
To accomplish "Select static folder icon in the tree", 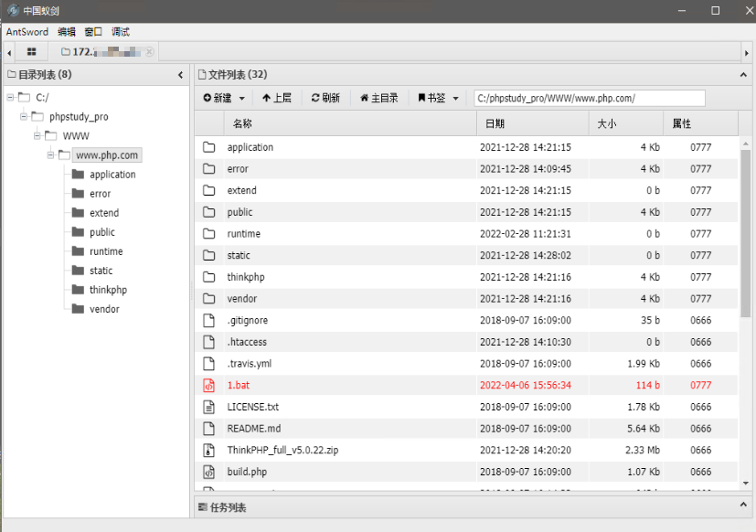I will tap(78, 271).
